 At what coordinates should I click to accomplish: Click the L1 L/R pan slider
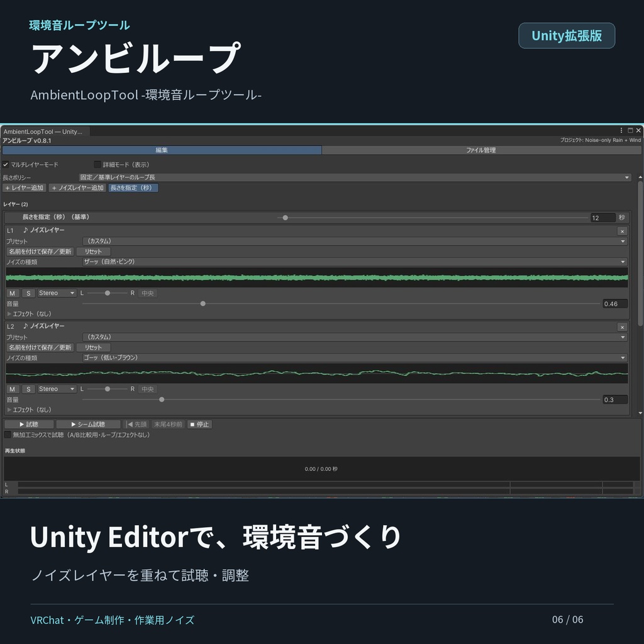[x=107, y=293]
